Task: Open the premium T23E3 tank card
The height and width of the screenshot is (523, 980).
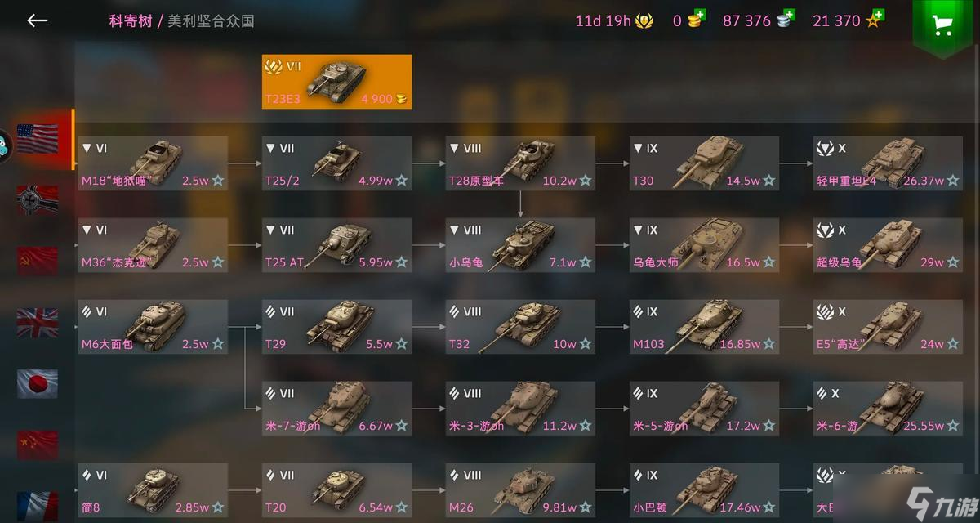Action: (336, 82)
